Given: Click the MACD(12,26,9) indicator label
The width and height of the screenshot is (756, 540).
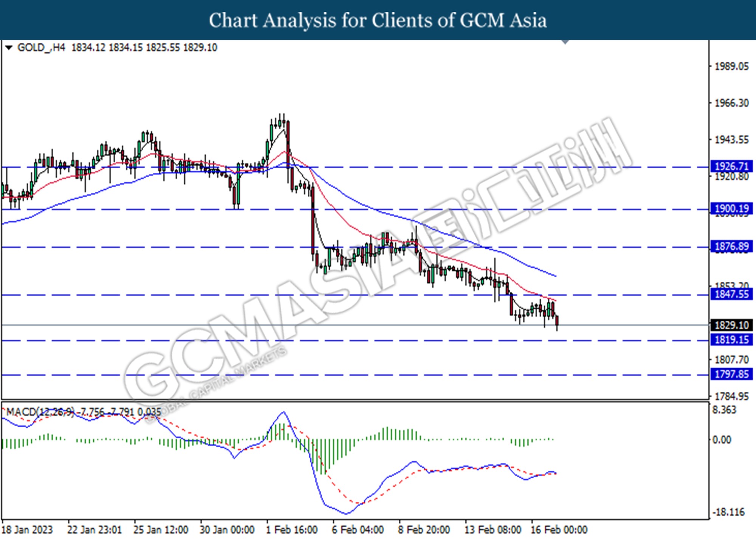Looking at the screenshot, I should tap(40, 412).
